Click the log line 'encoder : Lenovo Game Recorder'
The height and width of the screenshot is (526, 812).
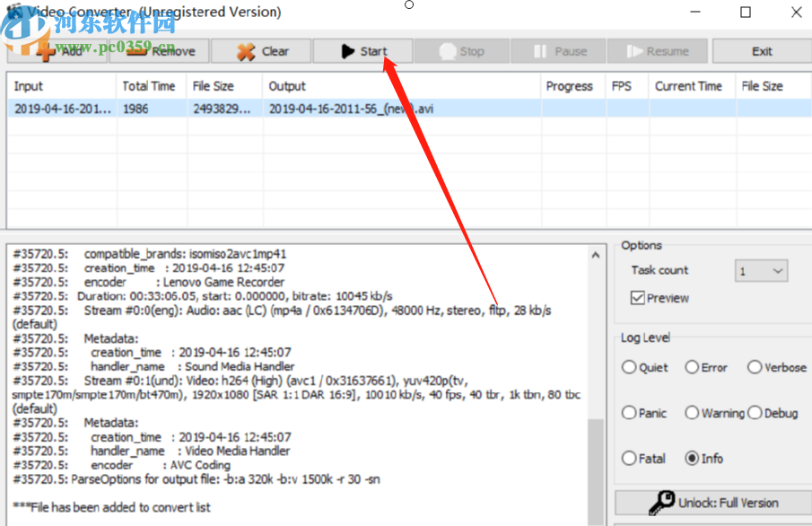pyautogui.click(x=149, y=282)
